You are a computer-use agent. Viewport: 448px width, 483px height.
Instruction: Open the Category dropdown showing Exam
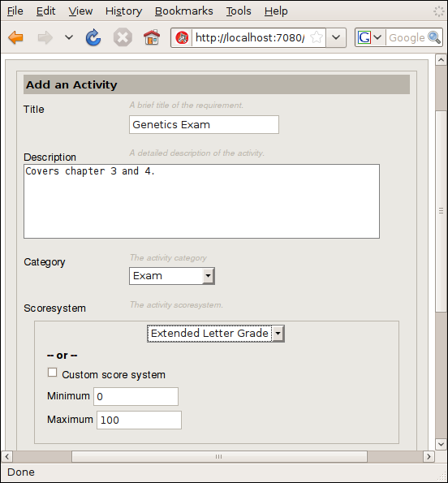(x=172, y=276)
